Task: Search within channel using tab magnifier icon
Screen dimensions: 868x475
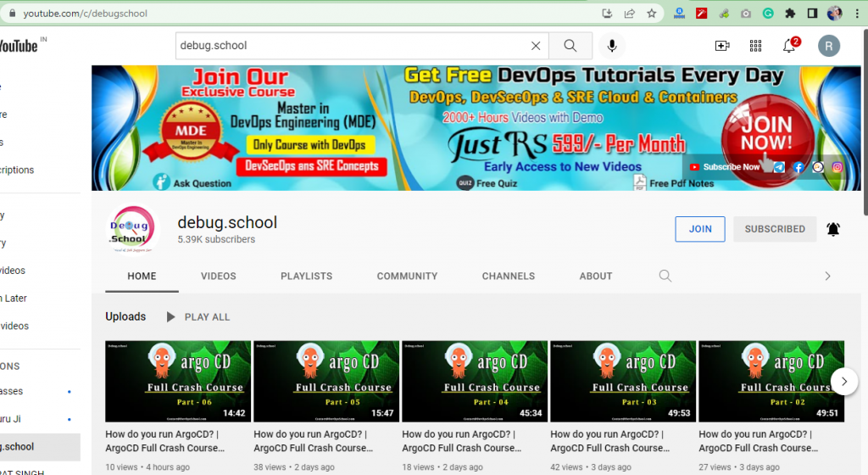Action: pyautogui.click(x=665, y=276)
